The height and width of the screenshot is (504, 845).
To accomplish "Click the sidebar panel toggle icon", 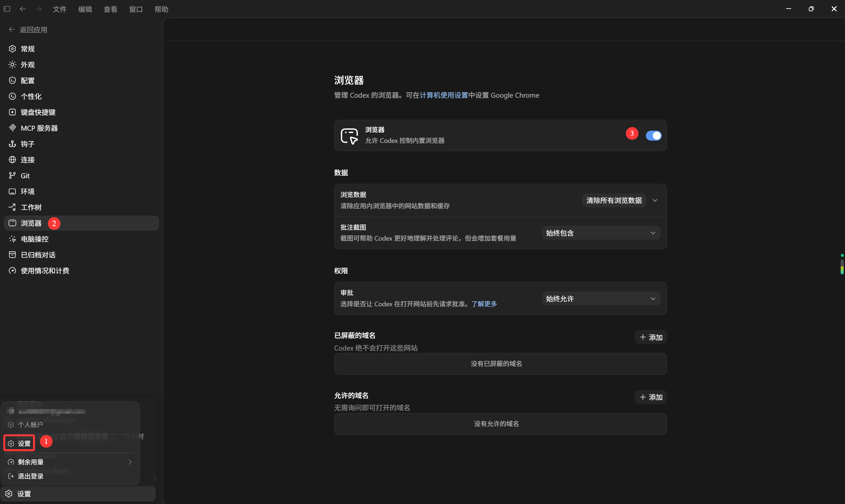I will pyautogui.click(x=7, y=9).
